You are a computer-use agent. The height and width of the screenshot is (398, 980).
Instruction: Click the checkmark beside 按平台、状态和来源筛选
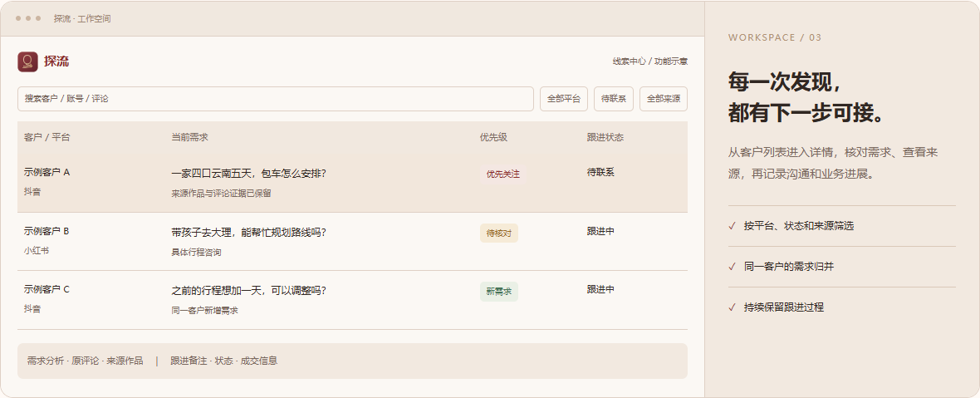(732, 226)
